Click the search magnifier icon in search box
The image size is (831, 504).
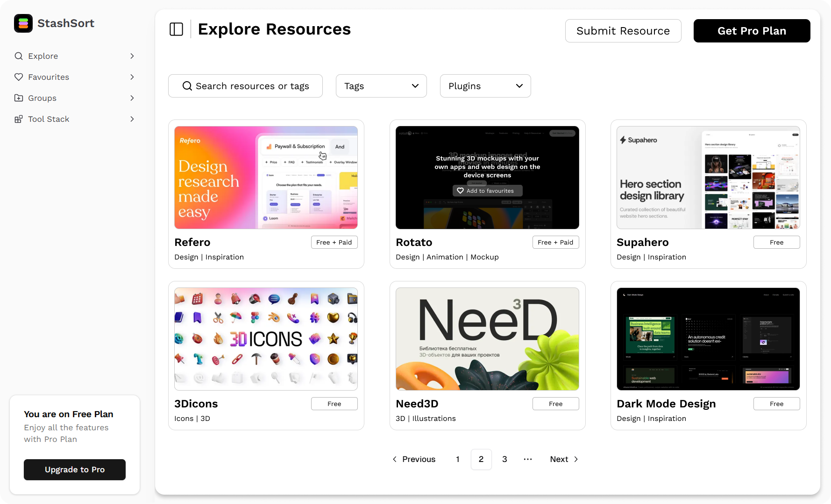(x=187, y=86)
